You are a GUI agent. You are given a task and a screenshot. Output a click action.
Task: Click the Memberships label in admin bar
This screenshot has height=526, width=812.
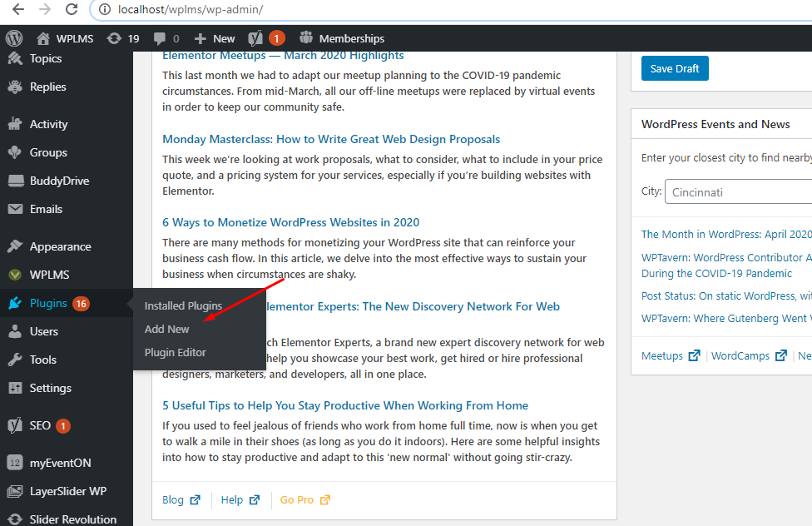[x=352, y=38]
